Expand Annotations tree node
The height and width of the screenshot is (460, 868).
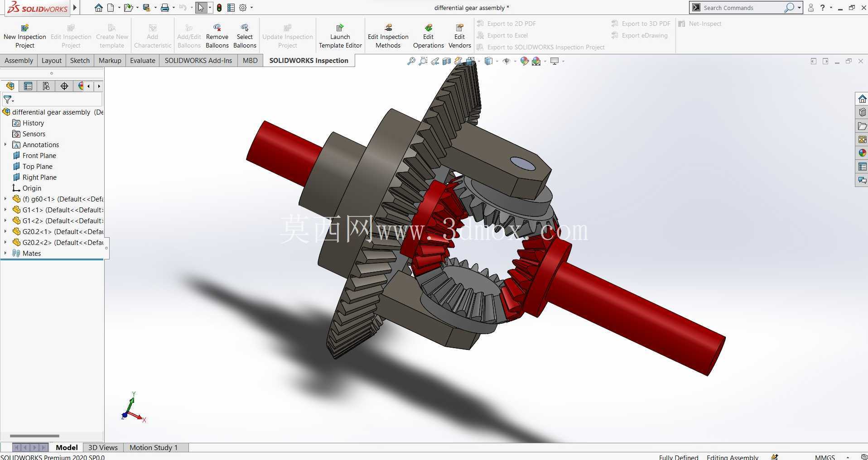5,145
